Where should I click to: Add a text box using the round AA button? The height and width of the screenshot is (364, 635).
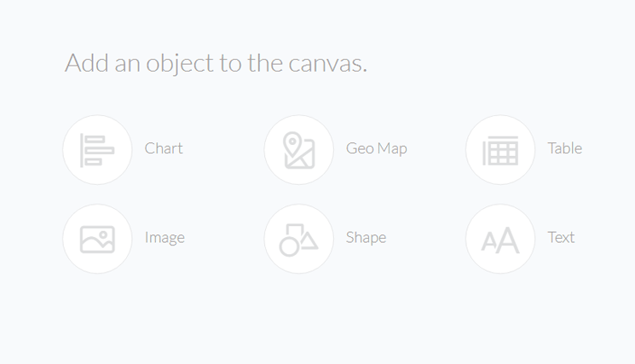pos(500,239)
